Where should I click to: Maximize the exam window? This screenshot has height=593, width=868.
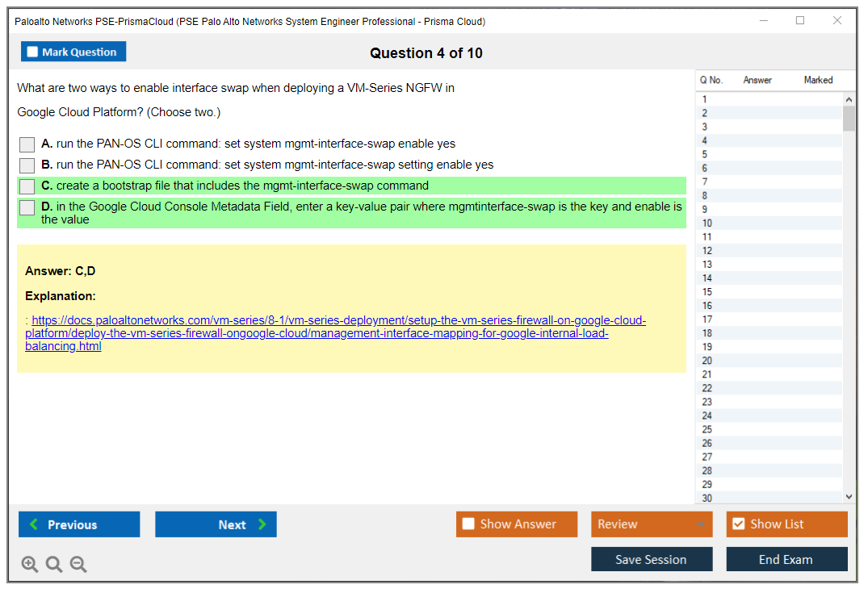[800, 21]
